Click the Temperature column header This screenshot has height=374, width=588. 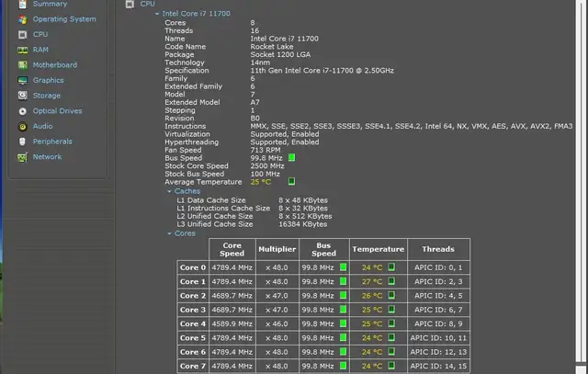point(378,249)
